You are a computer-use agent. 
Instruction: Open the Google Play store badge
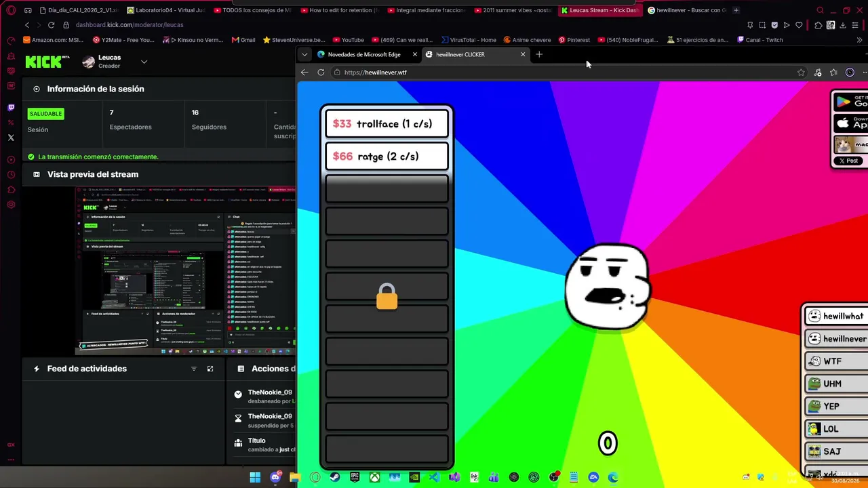(851, 102)
